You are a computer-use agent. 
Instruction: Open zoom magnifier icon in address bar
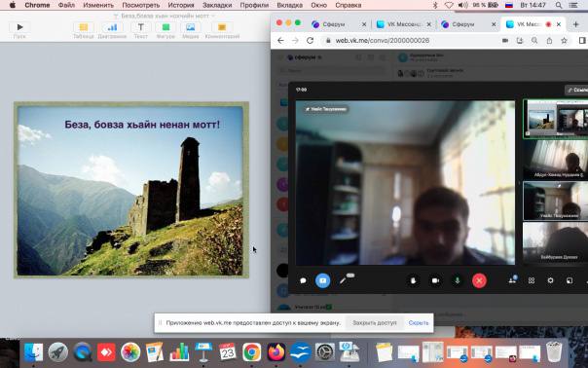pos(534,41)
